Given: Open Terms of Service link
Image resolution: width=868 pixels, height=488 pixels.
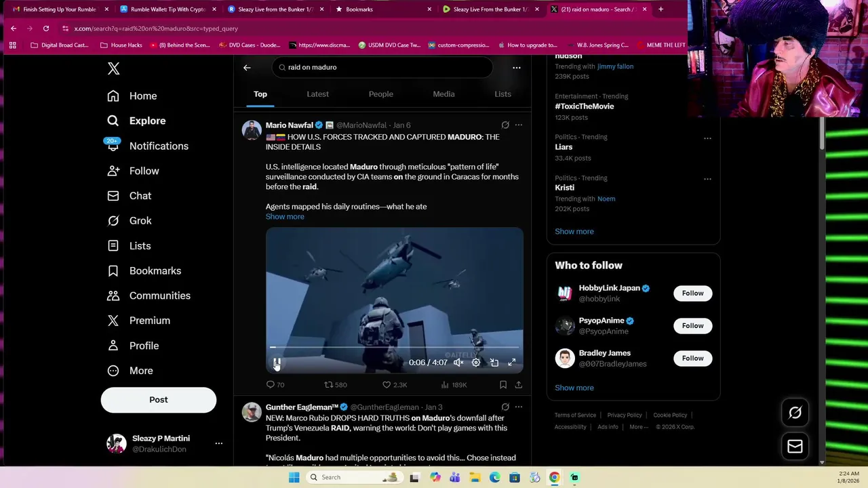Looking at the screenshot, I should (575, 415).
